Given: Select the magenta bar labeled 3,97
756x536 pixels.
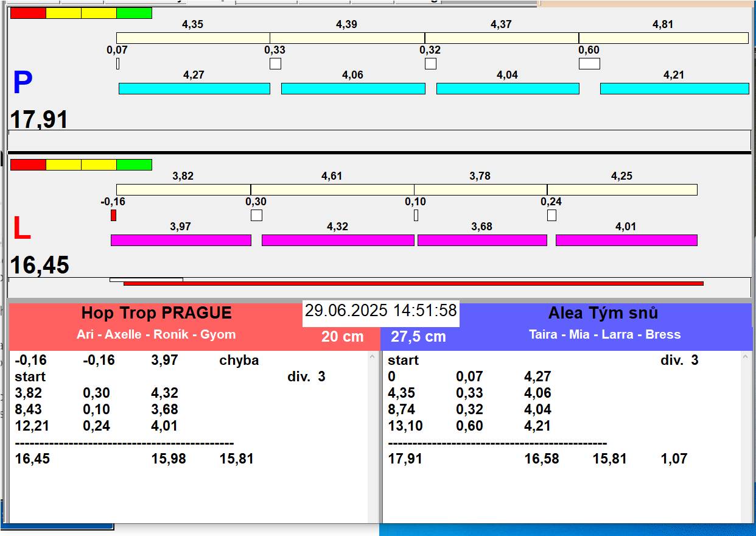Looking at the screenshot, I should tap(181, 240).
